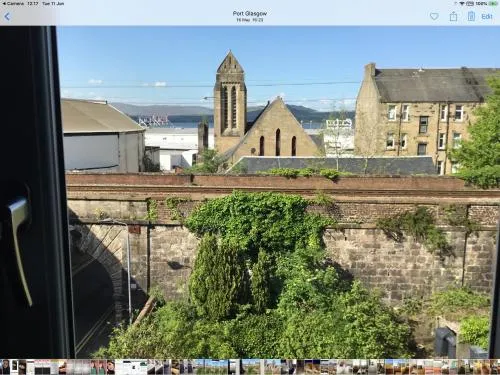Return to Camera app via status bar link
The image size is (500, 375).
(x=13, y=3)
